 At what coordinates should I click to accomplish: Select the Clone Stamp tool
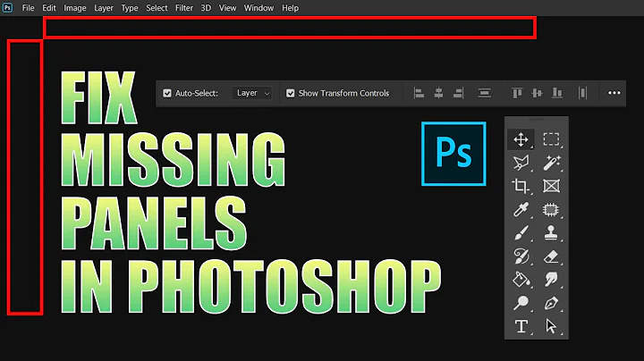551,232
